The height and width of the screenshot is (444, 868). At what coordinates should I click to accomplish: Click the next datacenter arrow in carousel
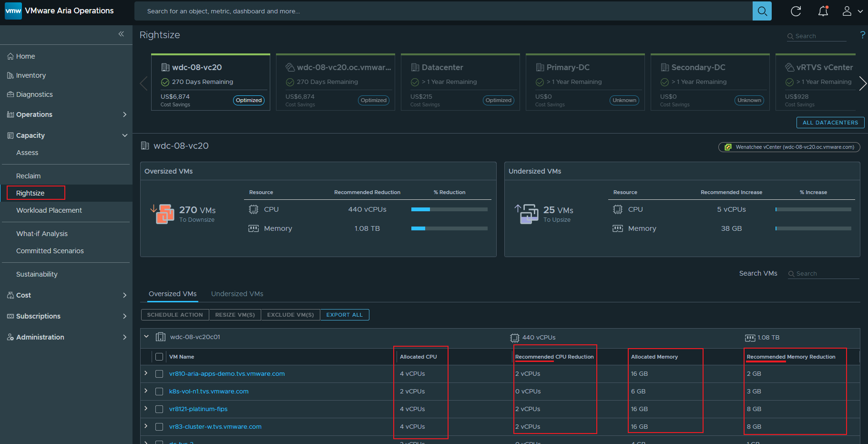(x=862, y=83)
